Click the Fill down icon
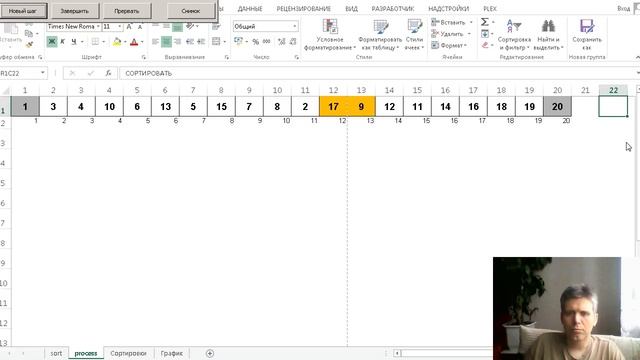Screen dimensions: 640x360 point(485,34)
